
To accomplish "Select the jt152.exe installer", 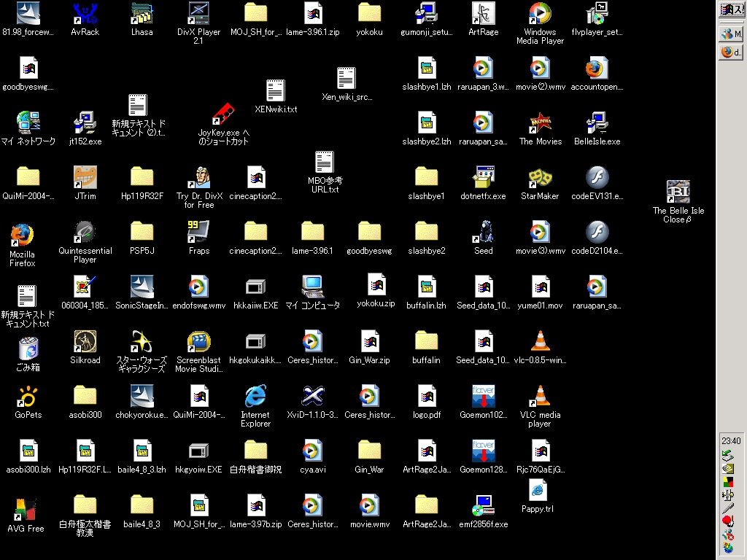I will [x=85, y=128].
